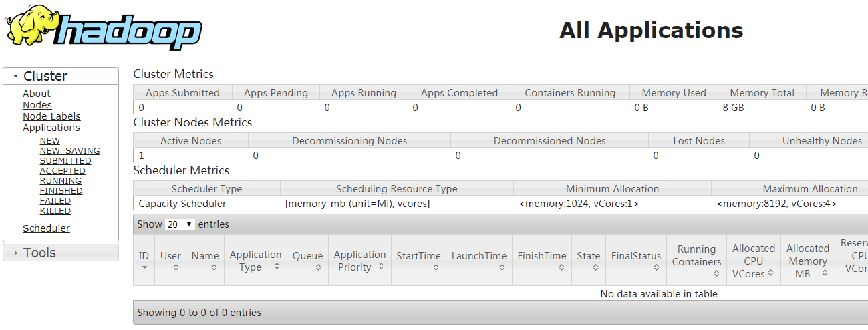Filter applications by RUNNING state
Image resolution: width=868 pixels, height=330 pixels.
(x=61, y=180)
